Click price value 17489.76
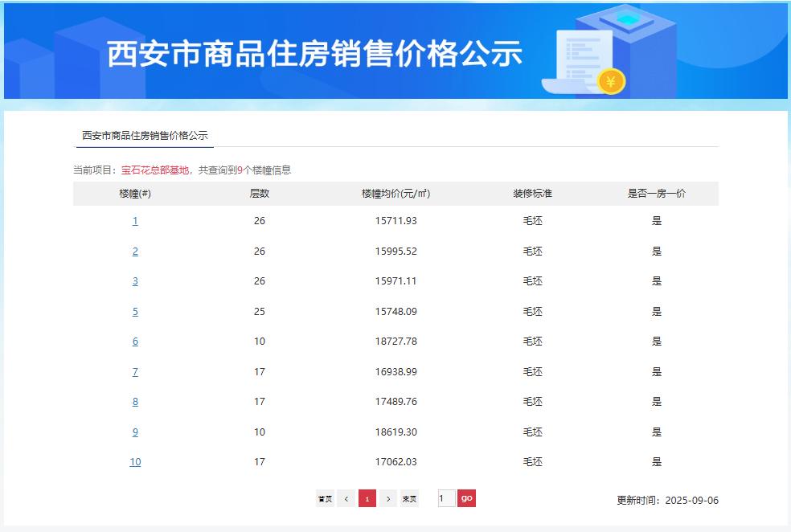The height and width of the screenshot is (532, 791). point(396,401)
